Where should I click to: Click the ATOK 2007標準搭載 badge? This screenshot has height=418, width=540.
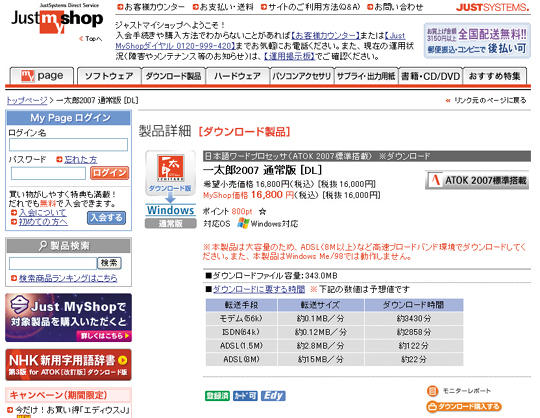(x=477, y=180)
